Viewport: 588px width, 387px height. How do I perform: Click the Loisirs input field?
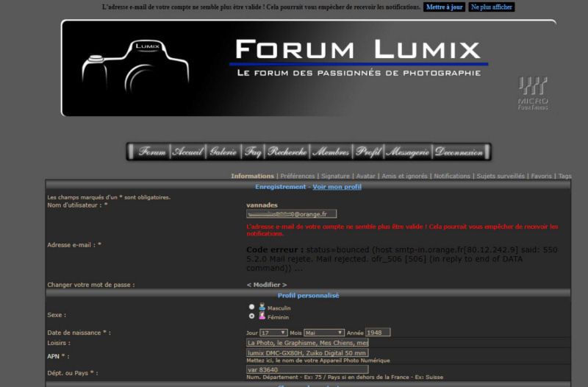307,343
